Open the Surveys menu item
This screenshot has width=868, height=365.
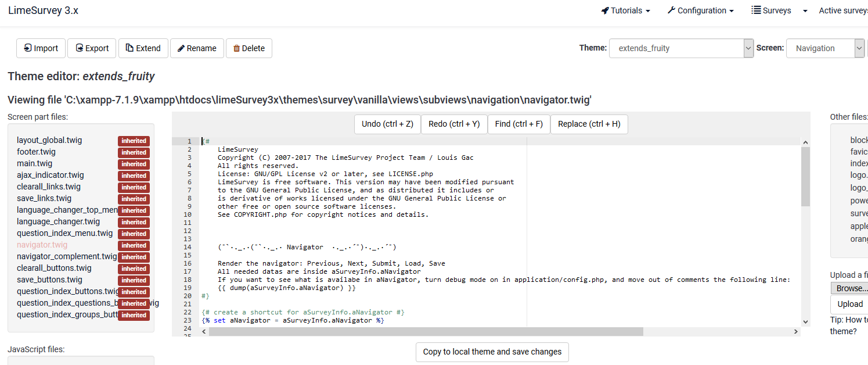point(771,10)
